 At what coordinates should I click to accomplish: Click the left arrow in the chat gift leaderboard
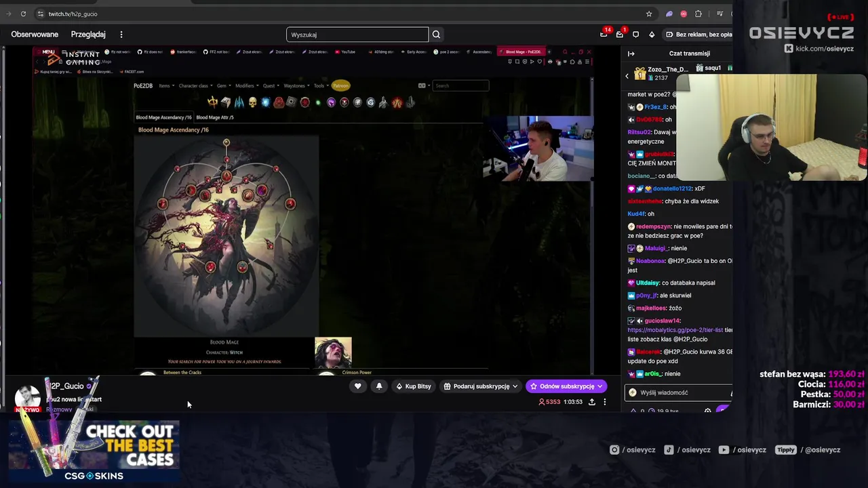pyautogui.click(x=627, y=76)
